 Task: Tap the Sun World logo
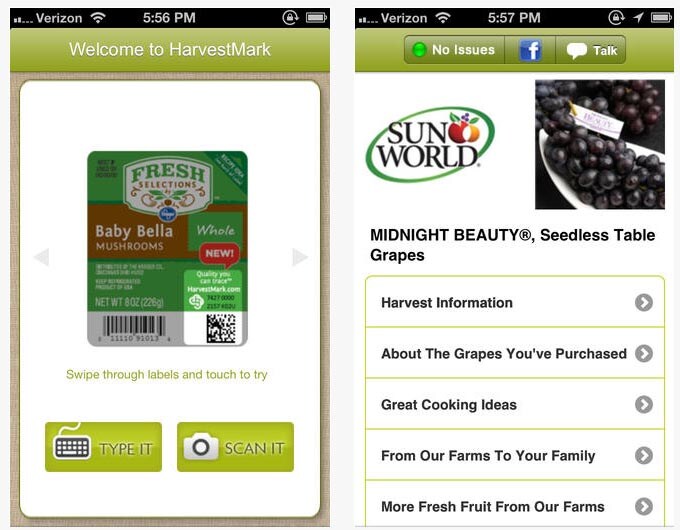(430, 144)
